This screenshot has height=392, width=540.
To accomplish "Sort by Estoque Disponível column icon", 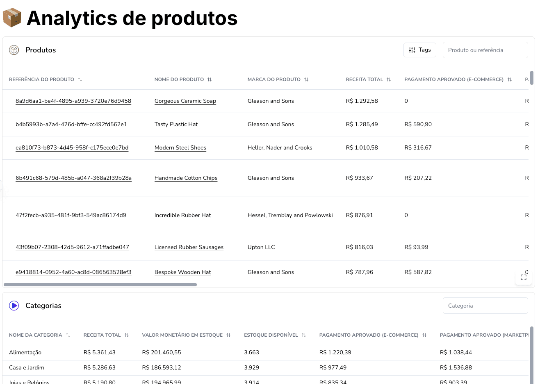I will coord(304,335).
